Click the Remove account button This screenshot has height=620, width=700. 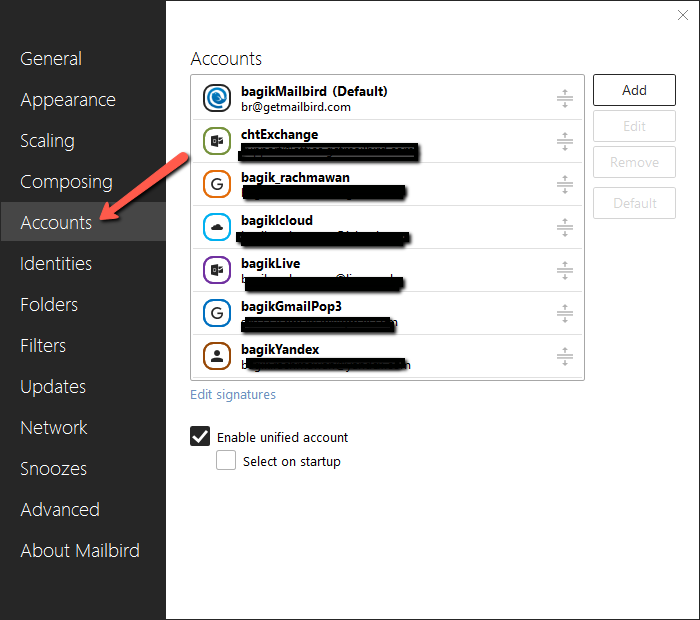(634, 162)
